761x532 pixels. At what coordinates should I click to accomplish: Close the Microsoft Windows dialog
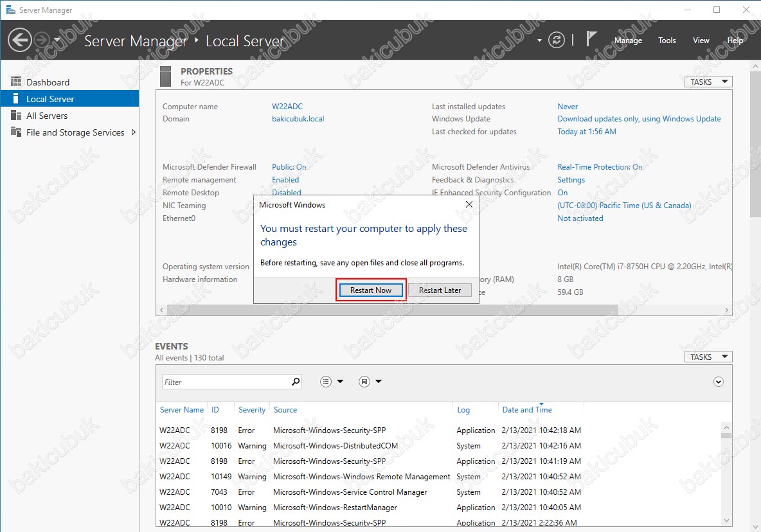469,204
